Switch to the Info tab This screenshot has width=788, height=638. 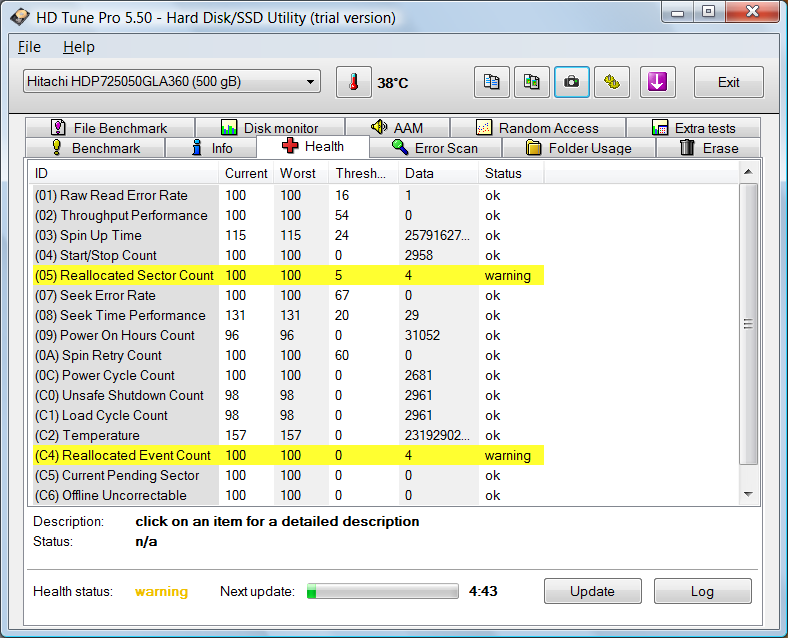pos(211,148)
